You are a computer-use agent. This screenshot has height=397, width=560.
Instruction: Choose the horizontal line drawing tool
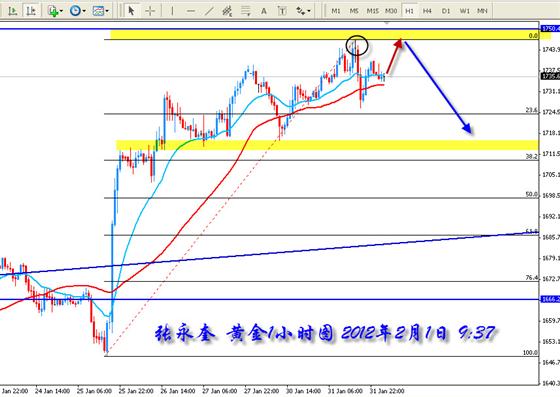point(191,11)
